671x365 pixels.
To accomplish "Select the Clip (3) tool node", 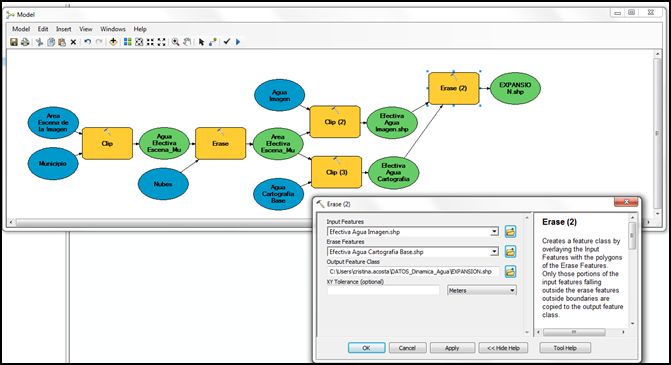I will click(336, 172).
